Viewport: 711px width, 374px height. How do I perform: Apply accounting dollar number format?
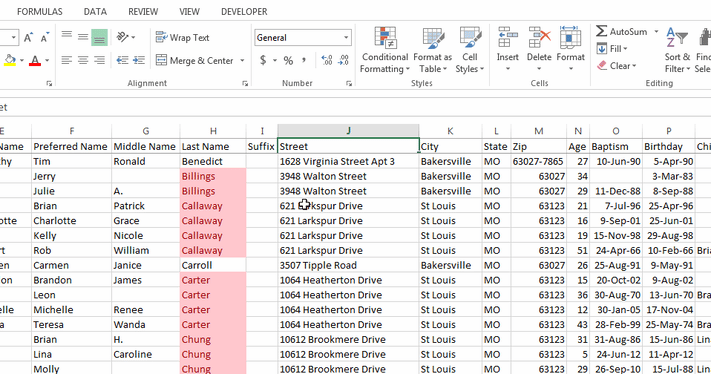[x=263, y=60]
